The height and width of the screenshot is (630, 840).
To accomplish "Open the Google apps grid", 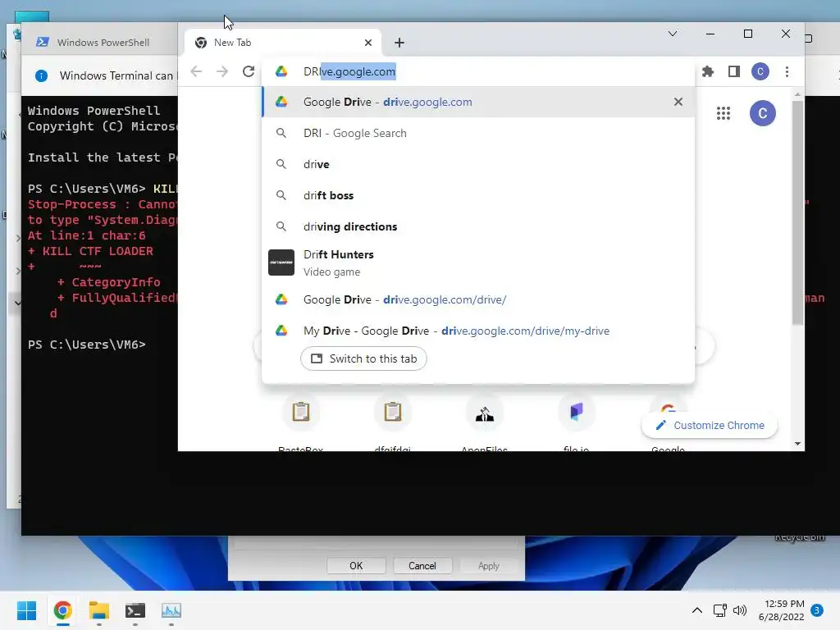I will coord(724,113).
